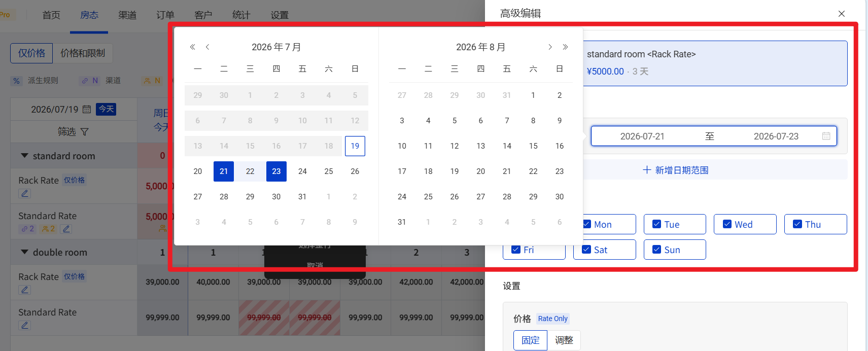Click the 筛选 filter funnel icon
868x351 pixels.
85,132
